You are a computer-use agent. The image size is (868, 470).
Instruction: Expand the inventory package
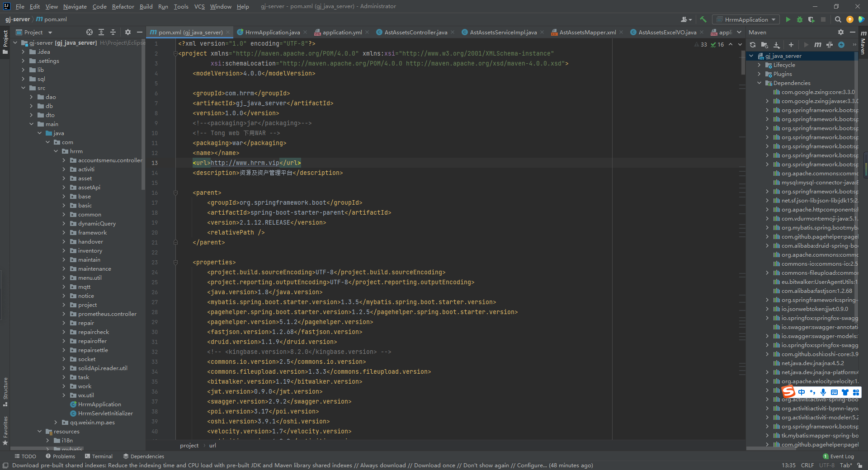(64, 250)
